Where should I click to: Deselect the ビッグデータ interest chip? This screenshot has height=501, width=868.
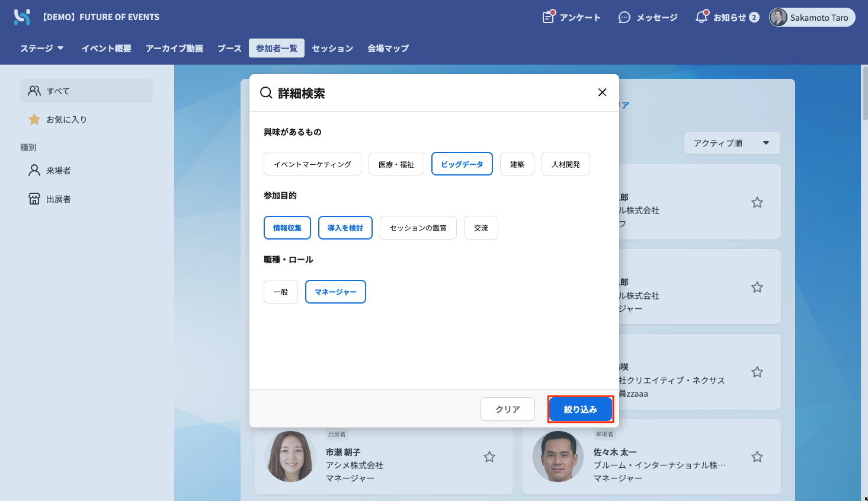pos(462,164)
